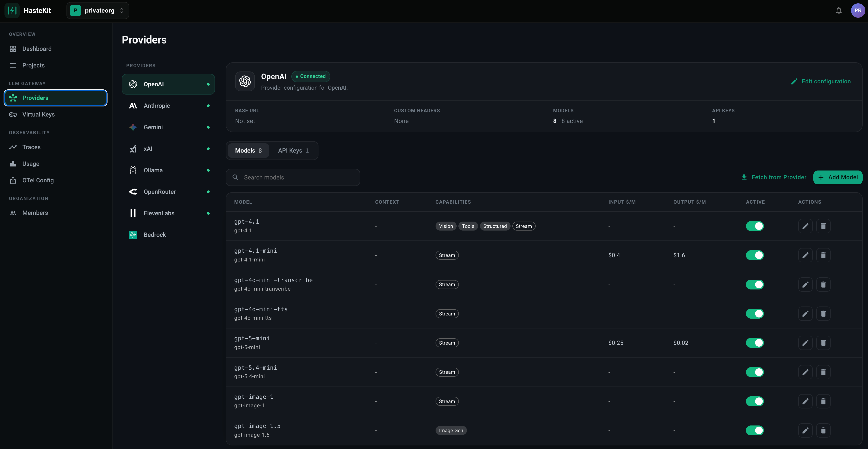Edit the gpt-5.4-mini model
The image size is (868, 449).
[805, 372]
